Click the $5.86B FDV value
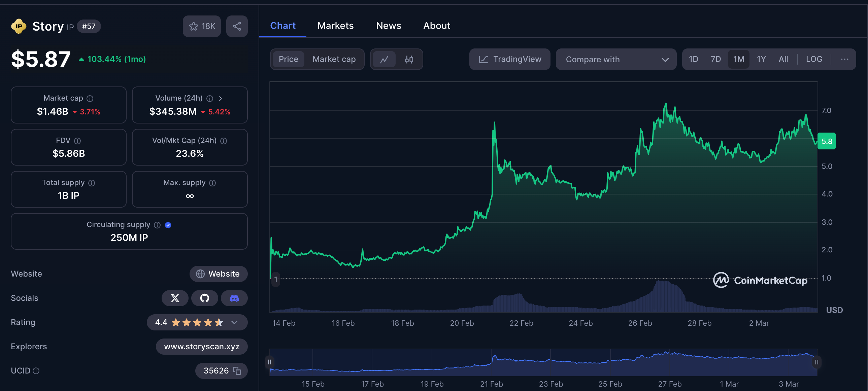Screen dimensions: 868x391 [69, 153]
